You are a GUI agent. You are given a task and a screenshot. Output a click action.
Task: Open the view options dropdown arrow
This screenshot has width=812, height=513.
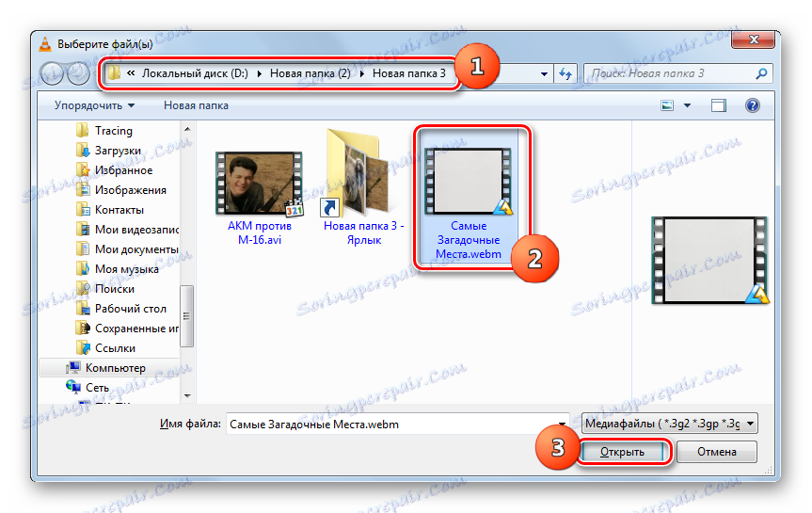coord(687,105)
